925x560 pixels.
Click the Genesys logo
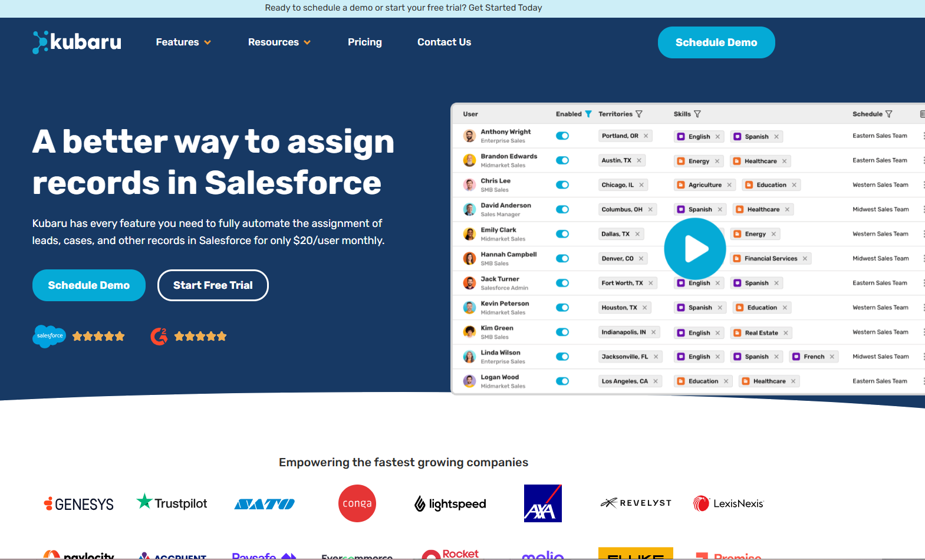(79, 504)
